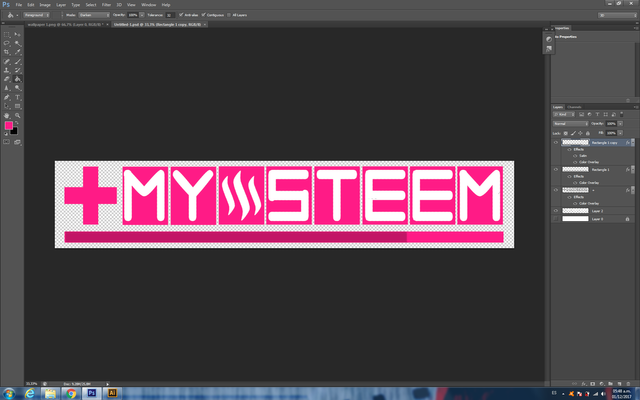Viewport: 640px width, 400px height.
Task: Select the Zoom tool
Action: [18, 116]
